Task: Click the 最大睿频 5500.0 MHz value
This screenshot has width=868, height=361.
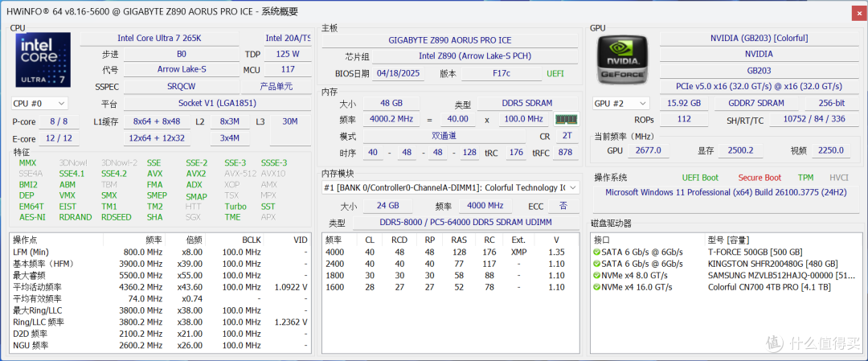Action: [x=141, y=275]
